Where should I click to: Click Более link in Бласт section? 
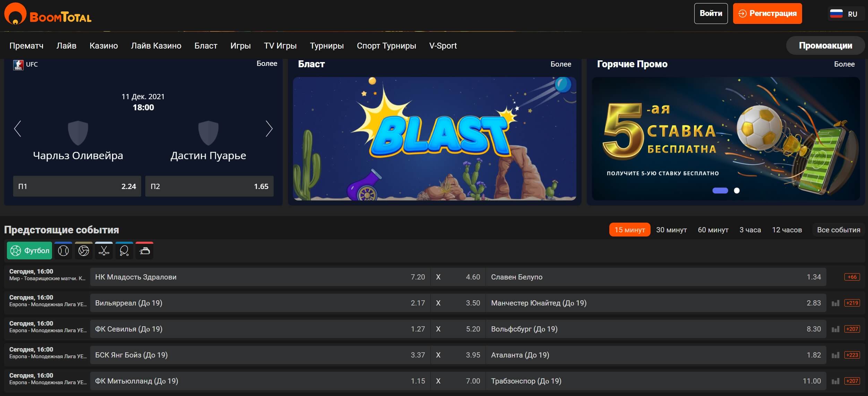[x=561, y=64]
